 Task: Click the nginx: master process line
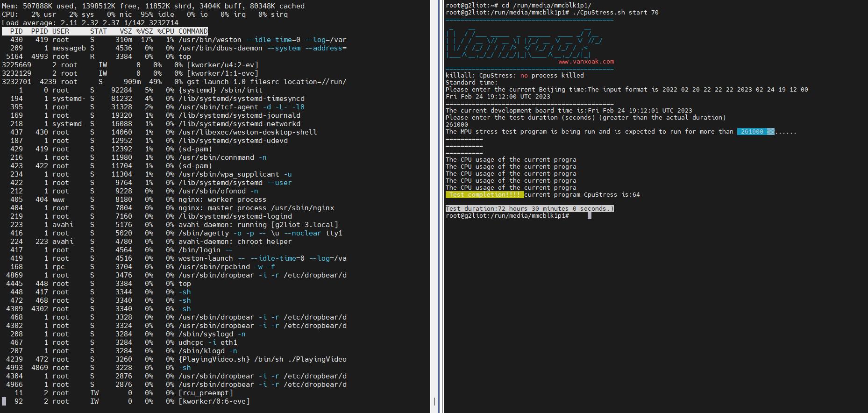[x=168, y=208]
